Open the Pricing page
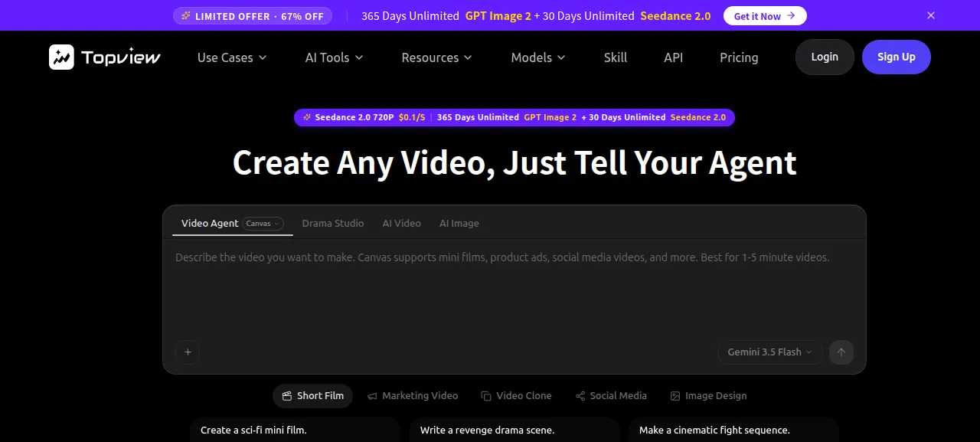980x442 pixels. coord(739,57)
